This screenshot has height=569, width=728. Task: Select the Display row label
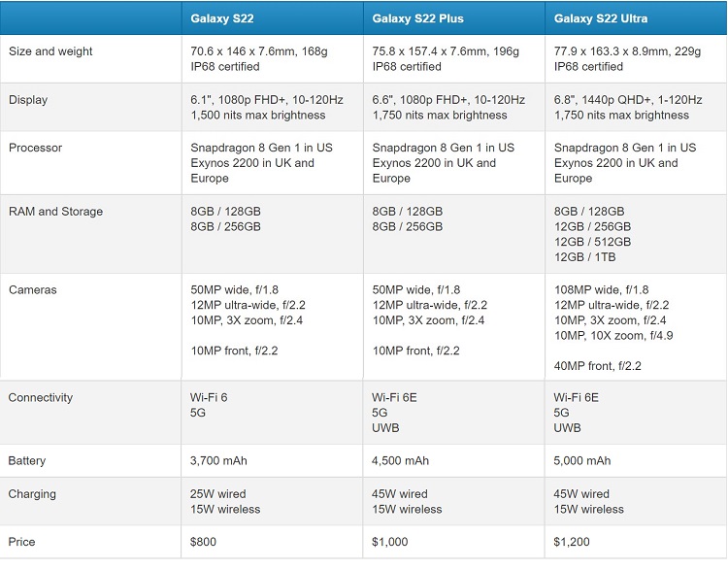pos(28,100)
